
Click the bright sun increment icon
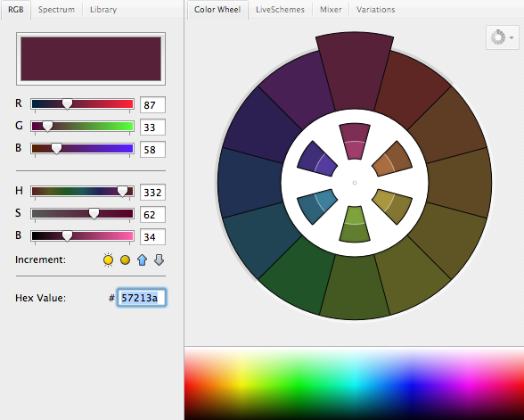(109, 259)
